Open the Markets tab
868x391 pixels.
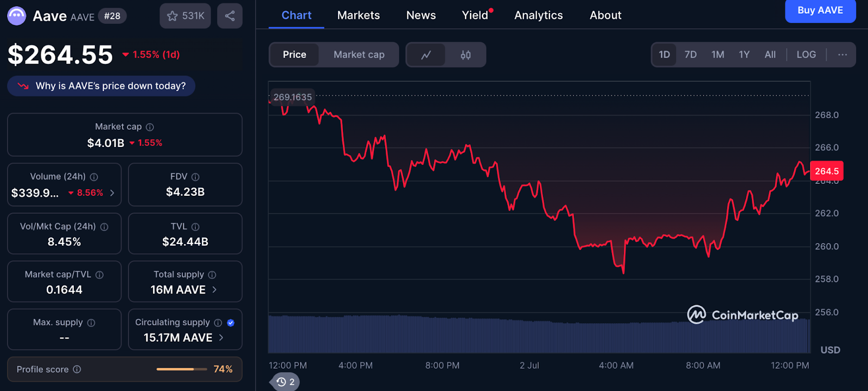tap(359, 15)
